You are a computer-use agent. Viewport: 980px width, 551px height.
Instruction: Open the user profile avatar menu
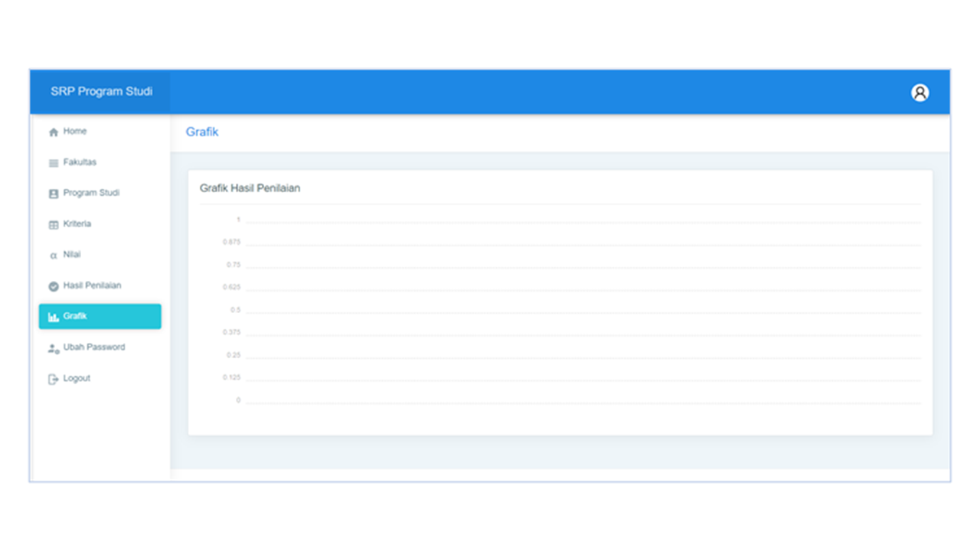pyautogui.click(x=920, y=93)
